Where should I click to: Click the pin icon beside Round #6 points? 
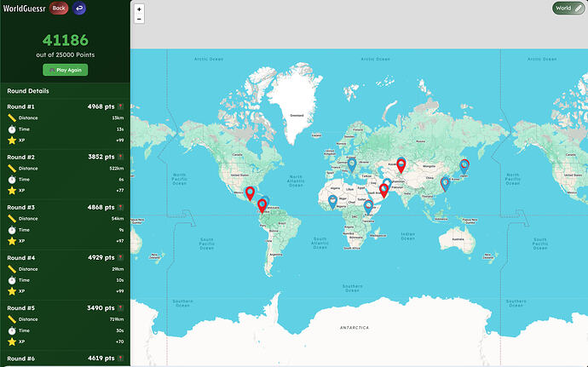point(121,358)
